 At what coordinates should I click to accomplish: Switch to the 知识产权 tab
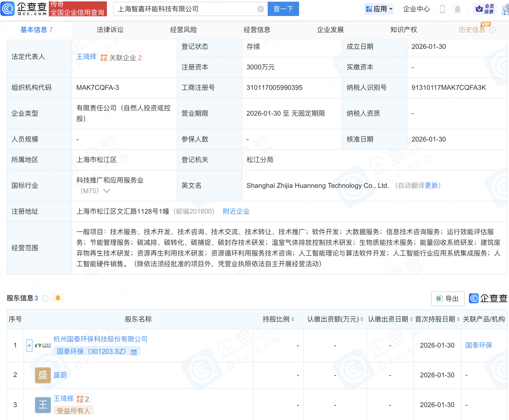pos(403,30)
